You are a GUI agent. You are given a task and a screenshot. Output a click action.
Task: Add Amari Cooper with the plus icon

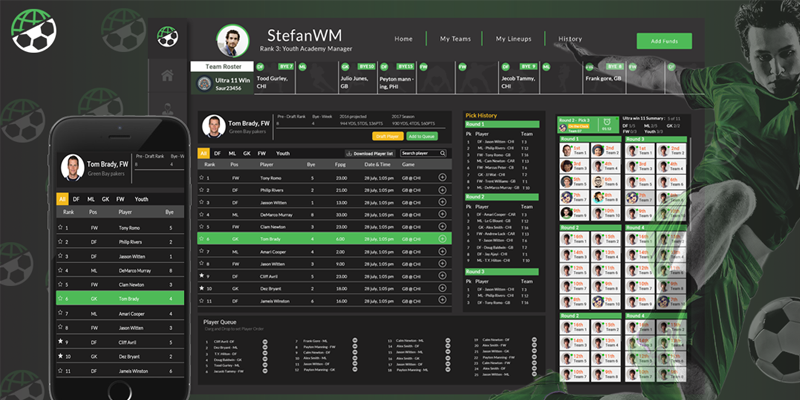click(x=442, y=251)
